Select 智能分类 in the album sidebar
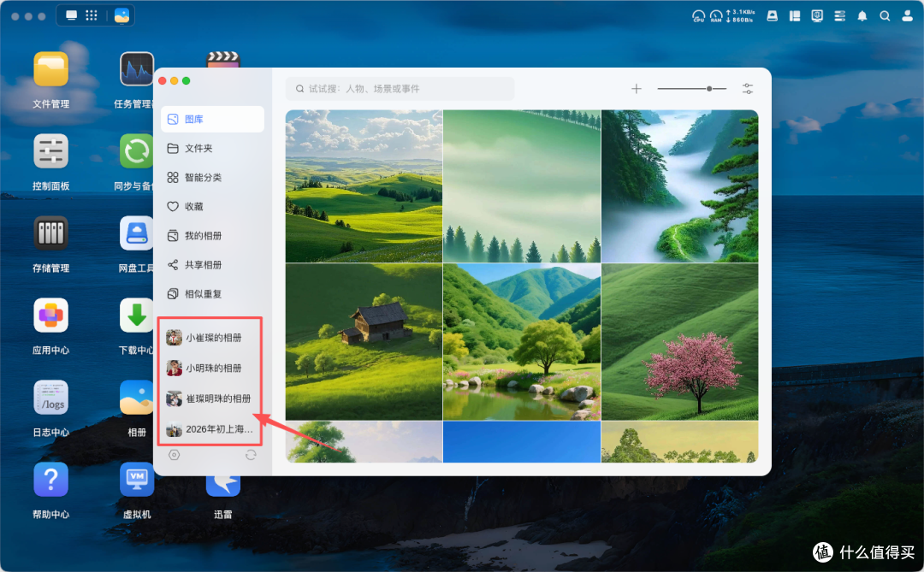This screenshot has width=924, height=572. 212,177
